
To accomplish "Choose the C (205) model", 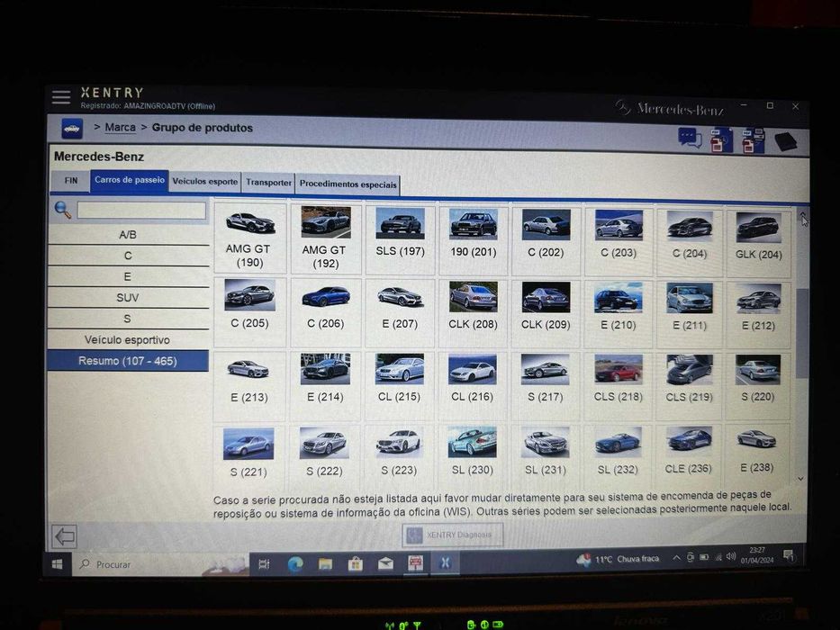I will [249, 311].
